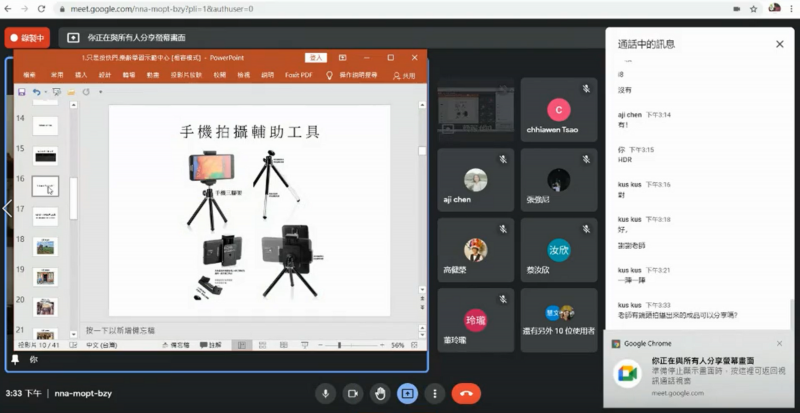This screenshot has width=800, height=413.
Task: Hang up with red leave call button
Action: click(x=465, y=394)
